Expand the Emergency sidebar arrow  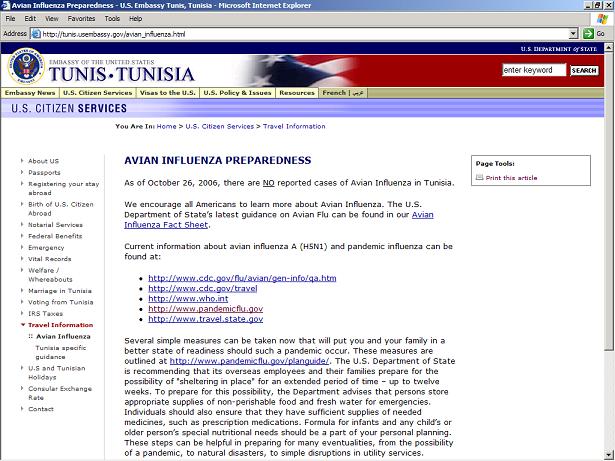tap(22, 247)
